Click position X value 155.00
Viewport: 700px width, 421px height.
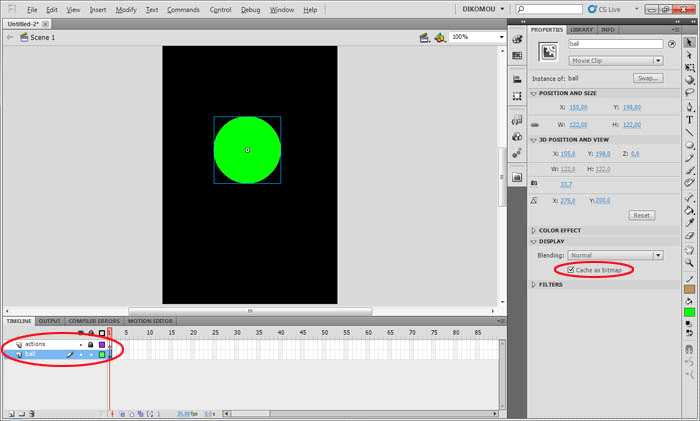pos(579,108)
